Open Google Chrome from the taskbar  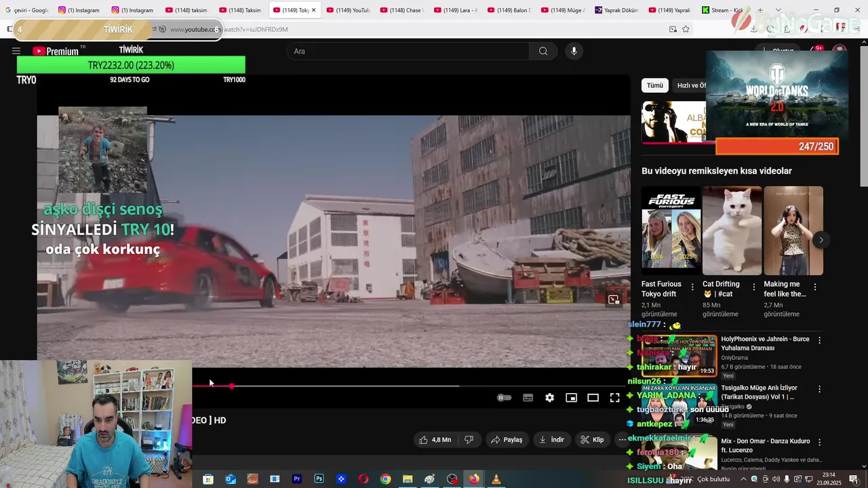(x=385, y=479)
